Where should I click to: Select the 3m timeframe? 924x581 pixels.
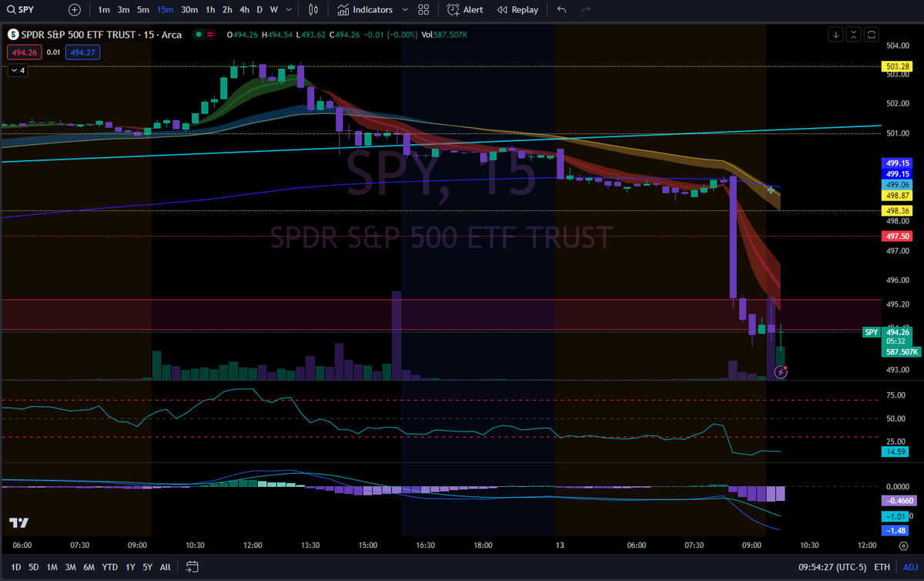[123, 10]
